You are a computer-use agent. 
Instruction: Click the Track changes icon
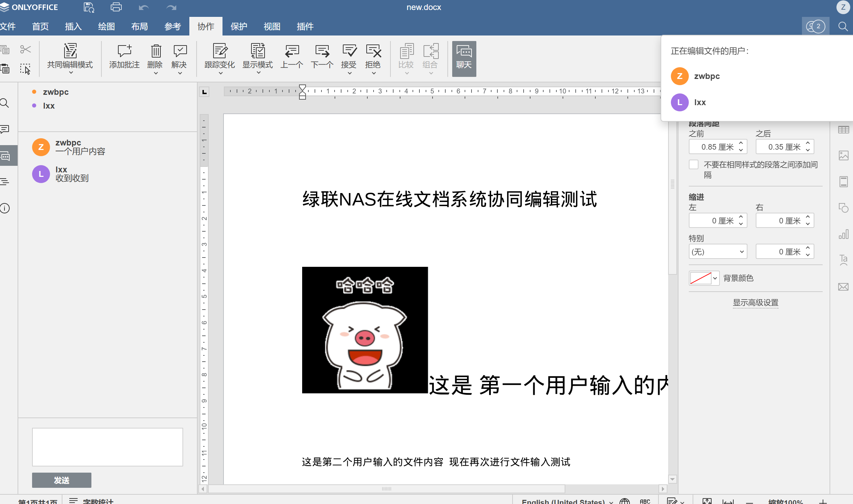220,51
